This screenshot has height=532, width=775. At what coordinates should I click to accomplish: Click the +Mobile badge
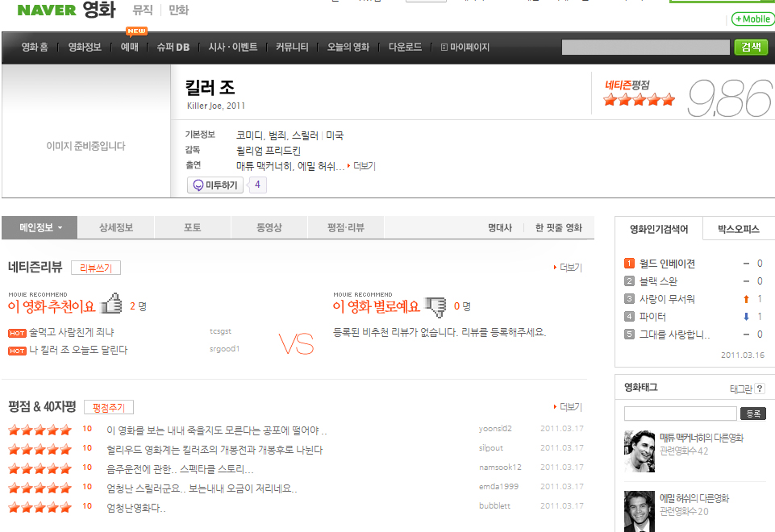[x=752, y=19]
